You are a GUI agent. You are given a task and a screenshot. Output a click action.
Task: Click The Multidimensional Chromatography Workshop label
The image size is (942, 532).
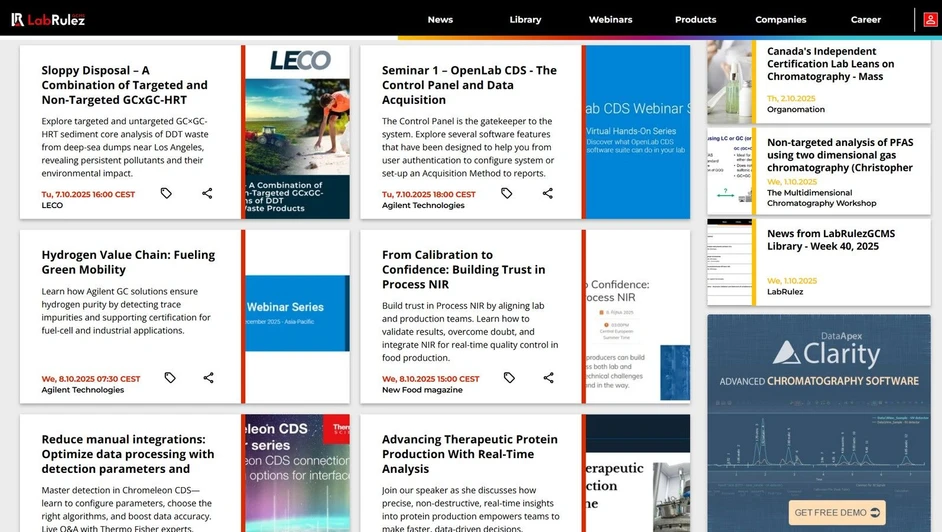click(821, 198)
